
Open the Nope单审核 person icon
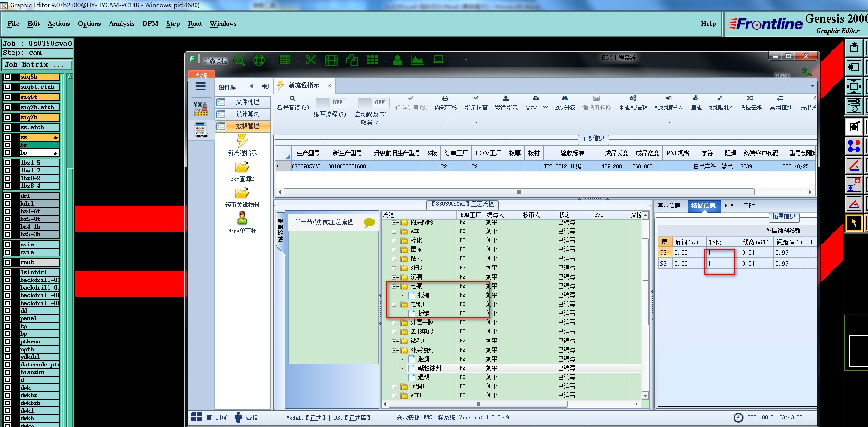[242, 219]
